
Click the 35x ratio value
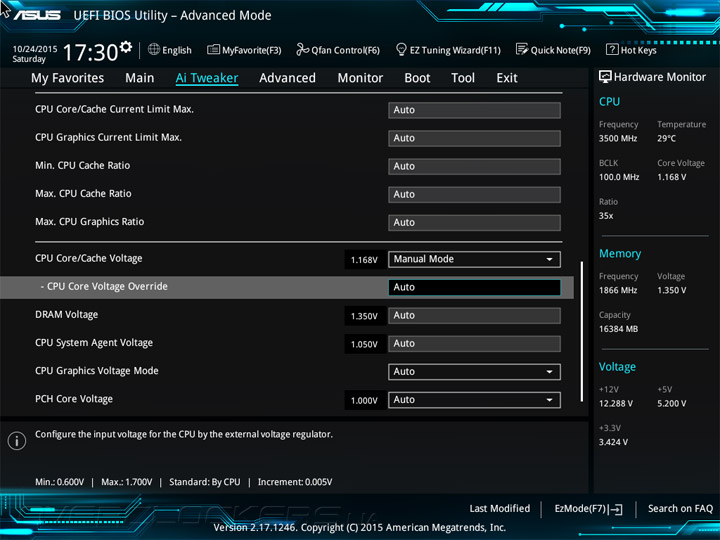[x=606, y=216]
